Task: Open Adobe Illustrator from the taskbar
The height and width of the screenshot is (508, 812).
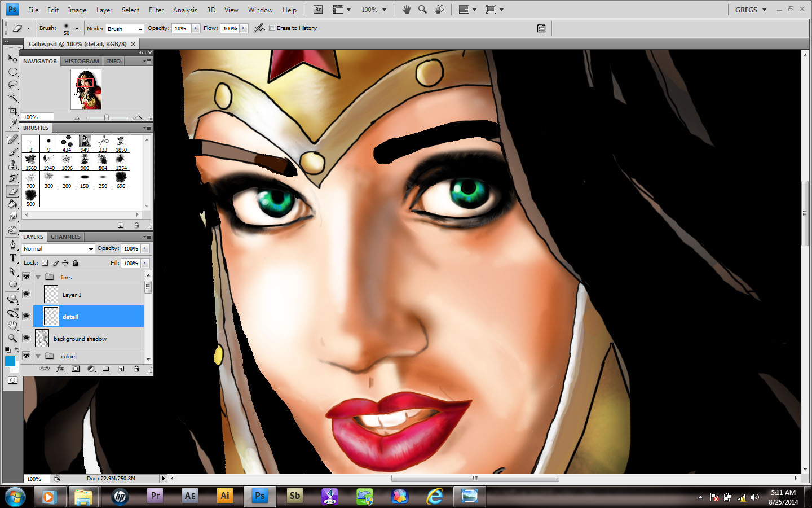Action: (224, 496)
